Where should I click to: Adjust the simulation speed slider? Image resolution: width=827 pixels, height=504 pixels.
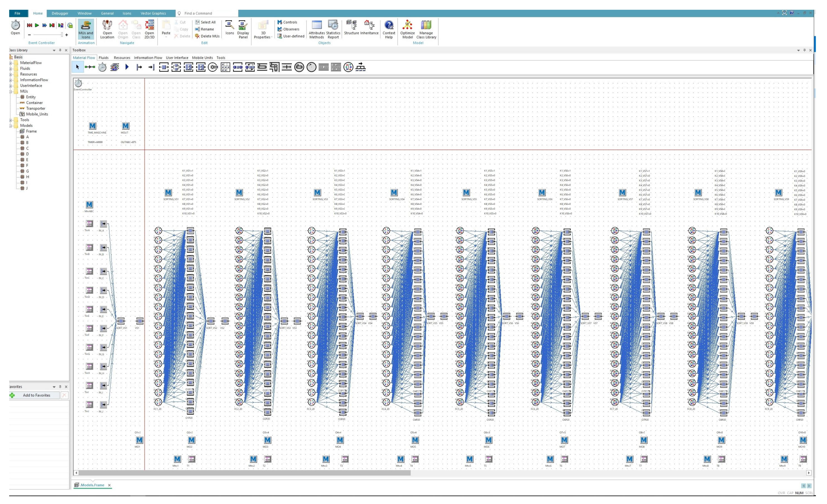click(62, 35)
